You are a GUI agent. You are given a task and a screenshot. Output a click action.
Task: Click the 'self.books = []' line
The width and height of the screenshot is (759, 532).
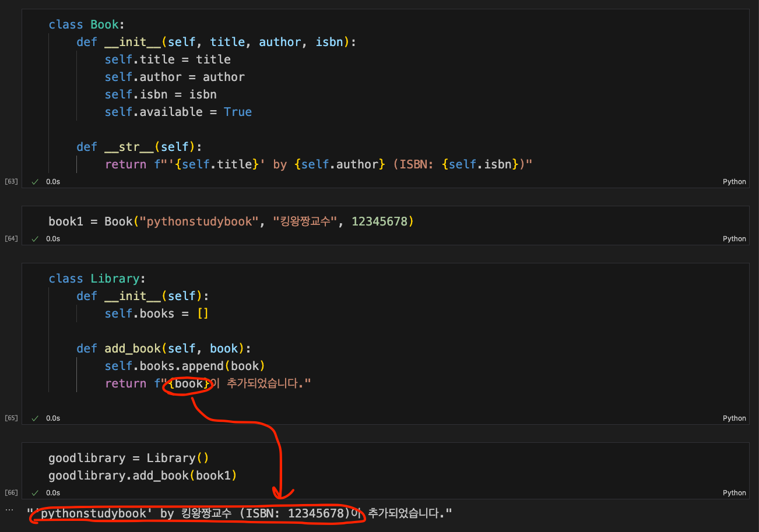[157, 313]
